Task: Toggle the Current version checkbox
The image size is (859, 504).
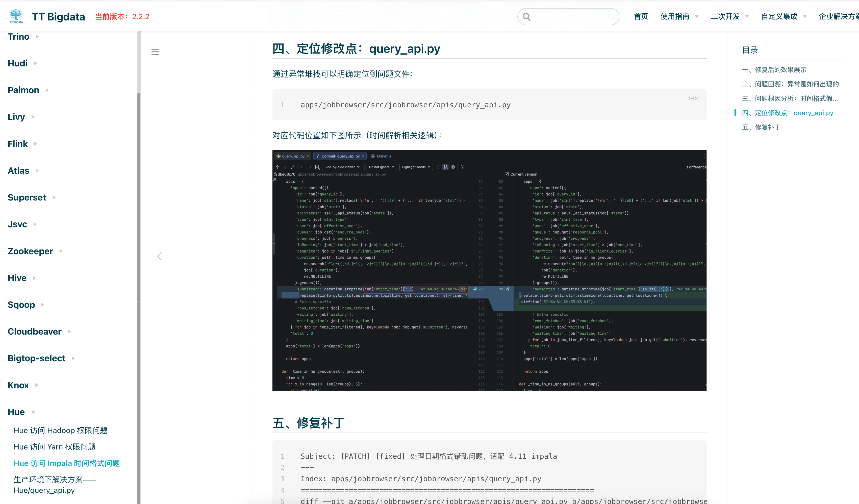Action: pos(507,174)
